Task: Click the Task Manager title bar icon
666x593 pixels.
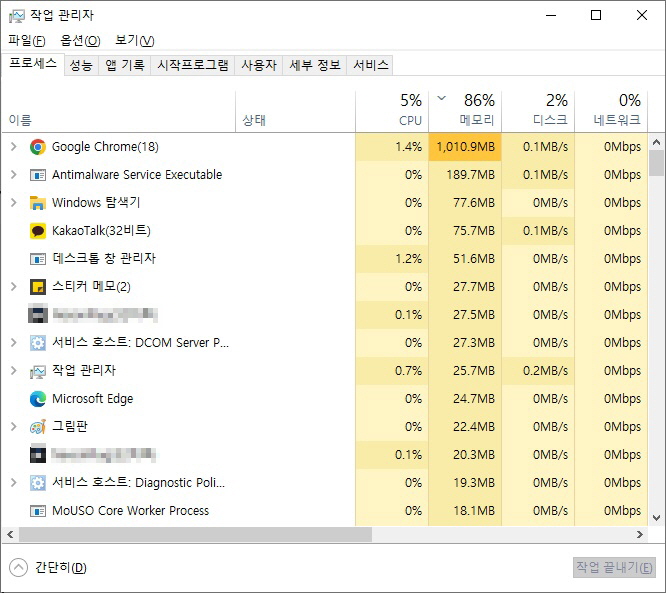Action: pos(17,16)
